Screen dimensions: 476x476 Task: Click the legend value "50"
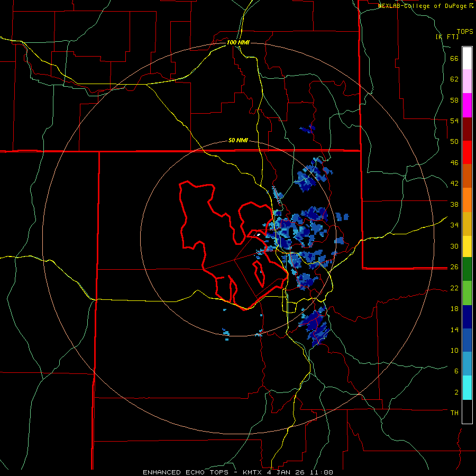(x=454, y=141)
